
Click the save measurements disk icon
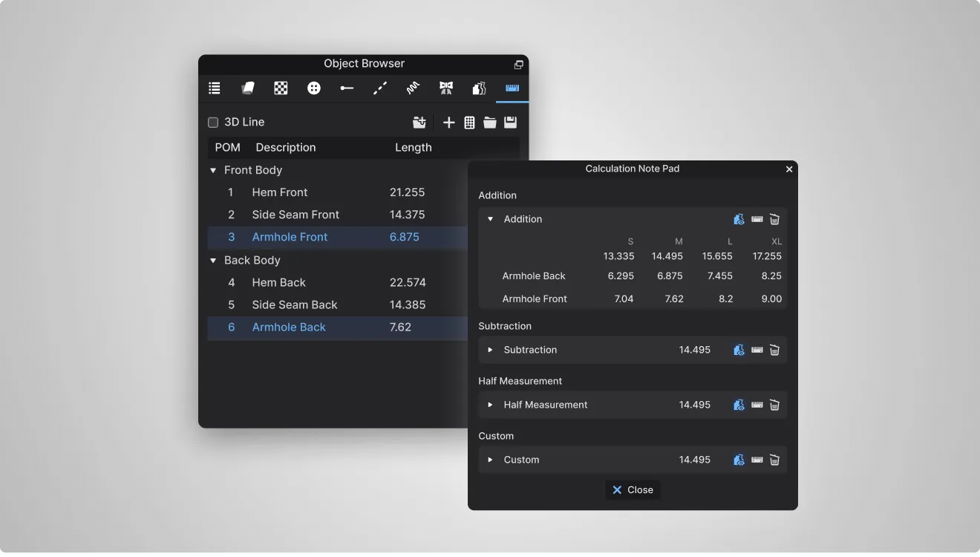tap(511, 123)
